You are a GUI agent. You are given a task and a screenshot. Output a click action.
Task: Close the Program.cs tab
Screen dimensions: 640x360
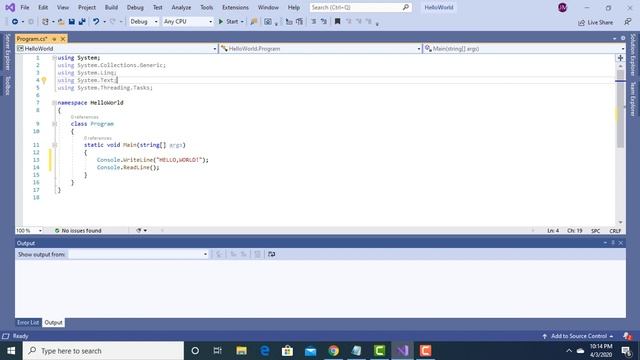pos(63,39)
